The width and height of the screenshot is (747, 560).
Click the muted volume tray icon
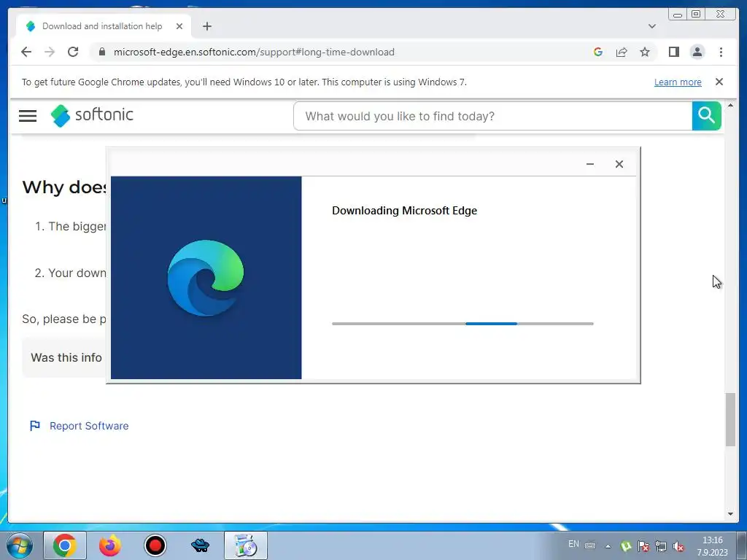(x=678, y=546)
